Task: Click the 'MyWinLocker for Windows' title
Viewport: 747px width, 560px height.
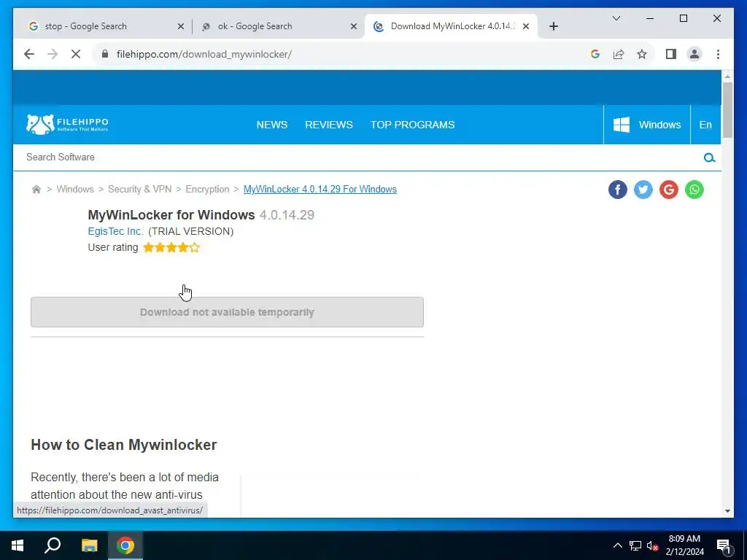Action: tap(171, 215)
